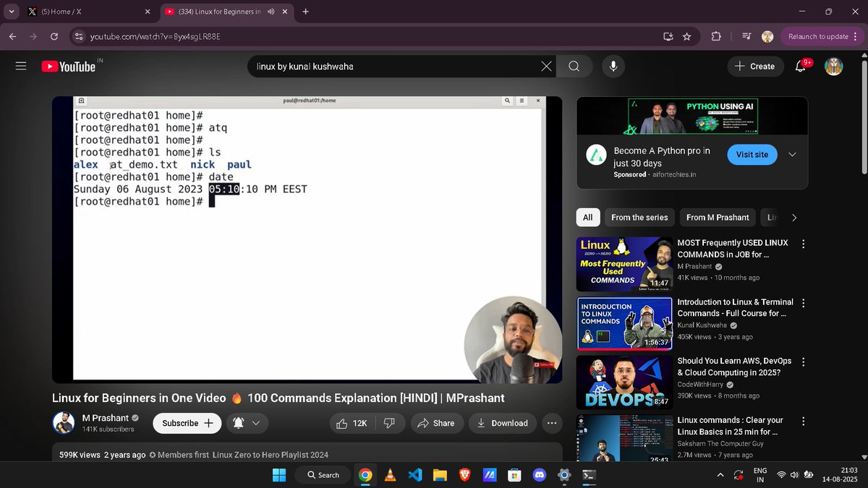
Task: Expand the sponsored ad details chevron
Action: click(793, 154)
